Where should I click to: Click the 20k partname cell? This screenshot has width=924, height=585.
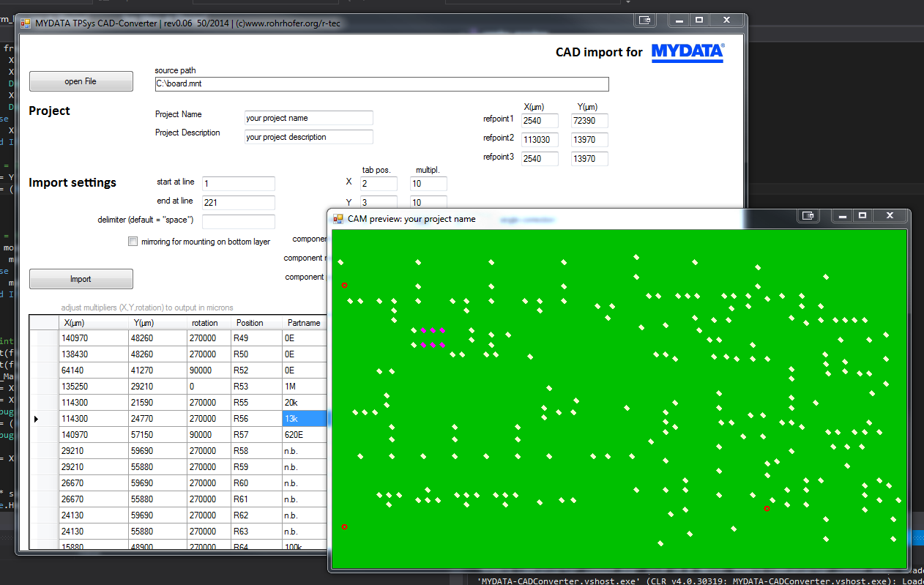point(305,403)
